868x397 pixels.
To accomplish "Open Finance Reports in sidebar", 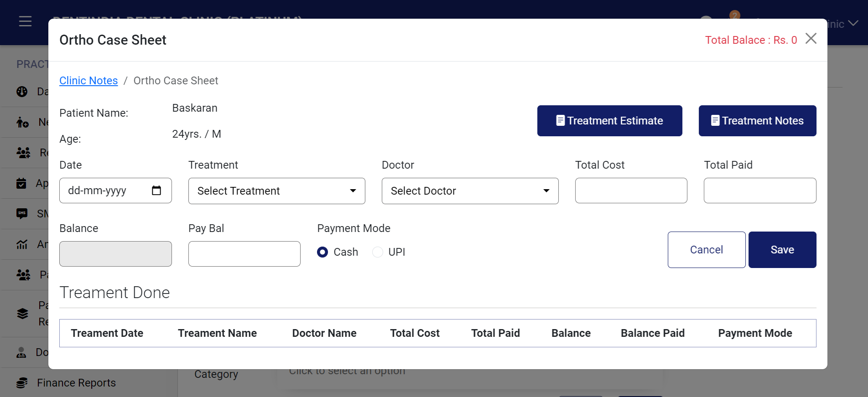I will 76,383.
